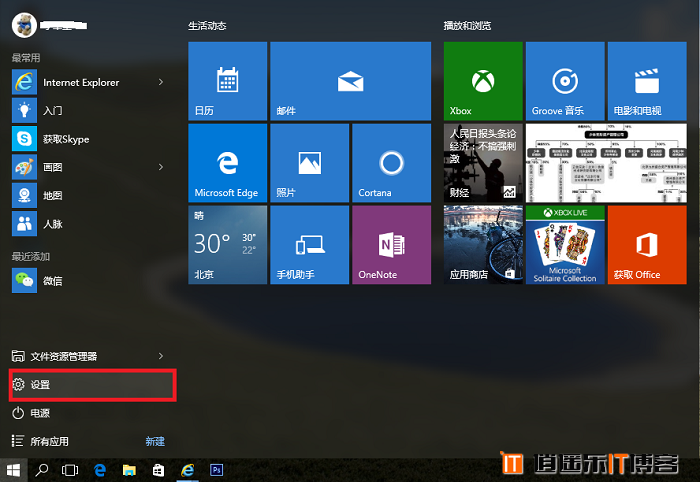Image resolution: width=700 pixels, height=482 pixels.
Task: Open File Explorer taskbar icon
Action: point(129,470)
